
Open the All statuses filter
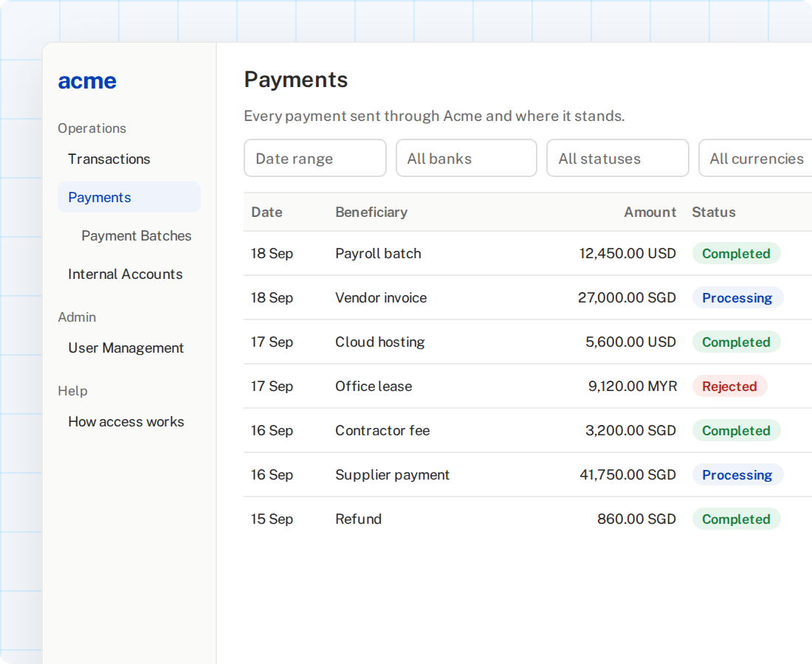pos(617,158)
